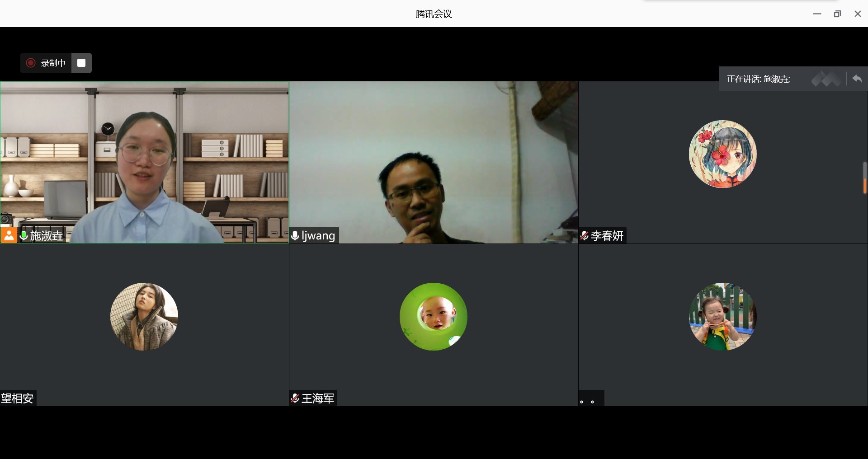Click the red recording indicator icon

[31, 63]
